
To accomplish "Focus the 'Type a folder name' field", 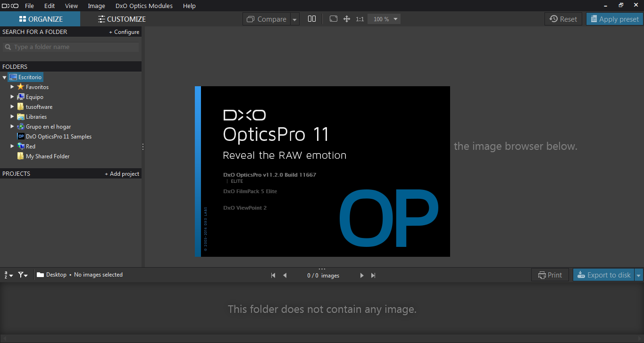I will point(71,47).
